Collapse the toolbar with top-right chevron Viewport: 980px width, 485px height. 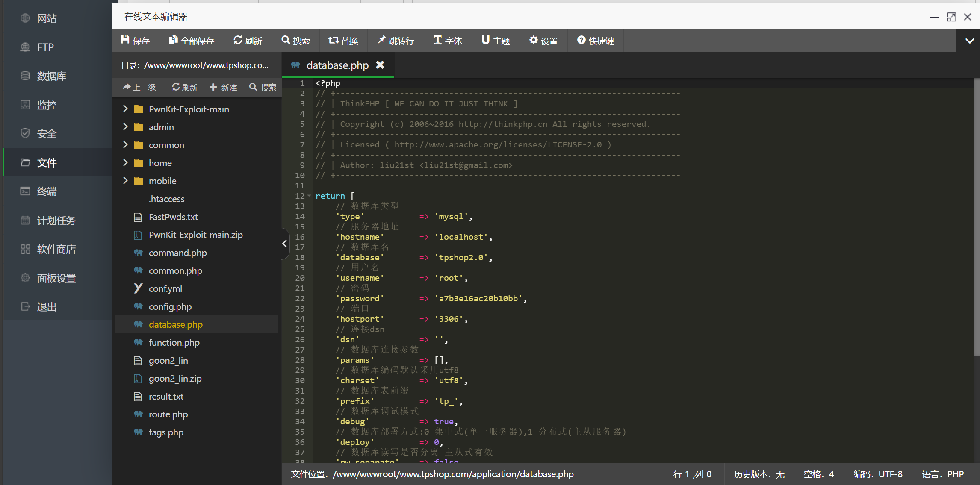point(969,41)
